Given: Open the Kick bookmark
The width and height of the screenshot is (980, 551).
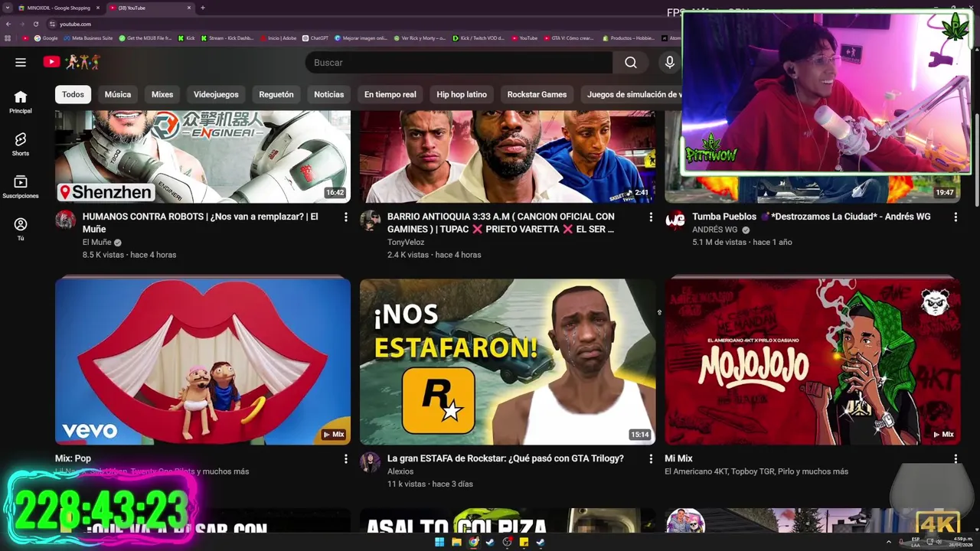Looking at the screenshot, I should 186,37.
